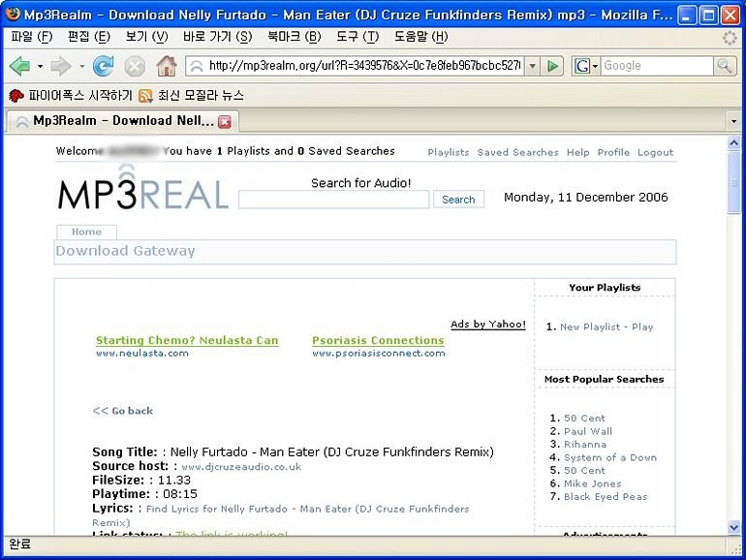Viewport: 746px width, 560px height.
Task: Click the FileSize value 11.33
Action: (x=174, y=480)
